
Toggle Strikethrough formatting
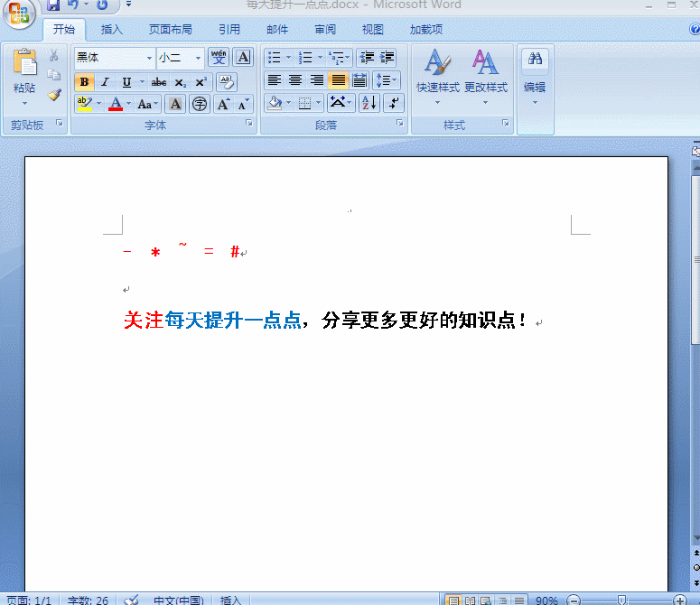(x=158, y=82)
